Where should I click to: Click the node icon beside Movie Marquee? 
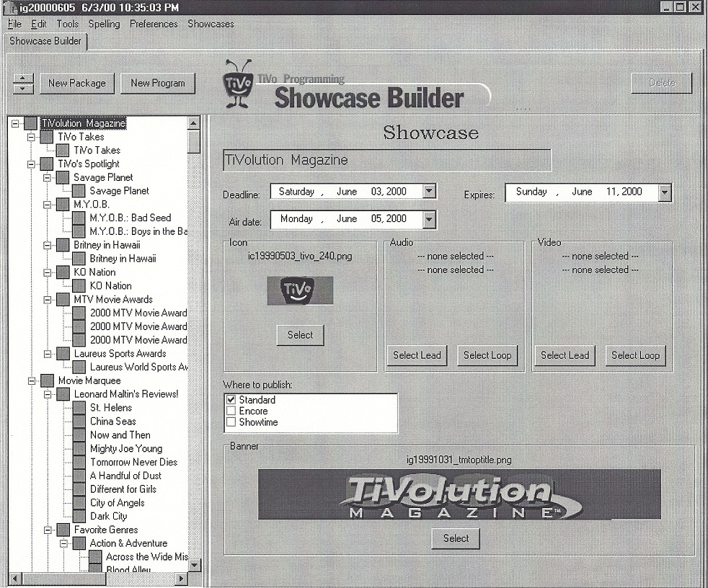47,380
